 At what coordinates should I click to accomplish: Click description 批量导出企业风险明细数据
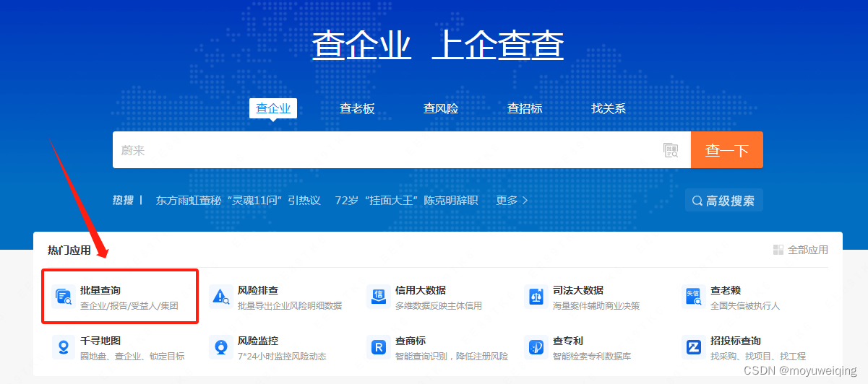290,306
